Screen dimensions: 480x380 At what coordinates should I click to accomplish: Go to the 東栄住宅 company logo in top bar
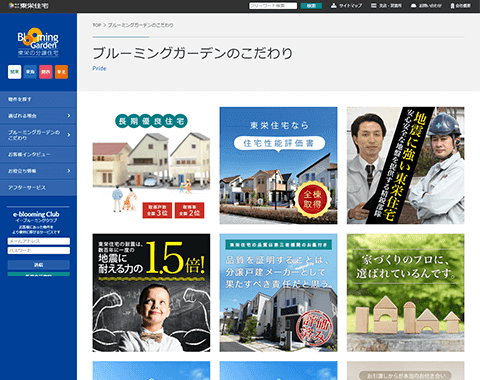(x=28, y=6)
